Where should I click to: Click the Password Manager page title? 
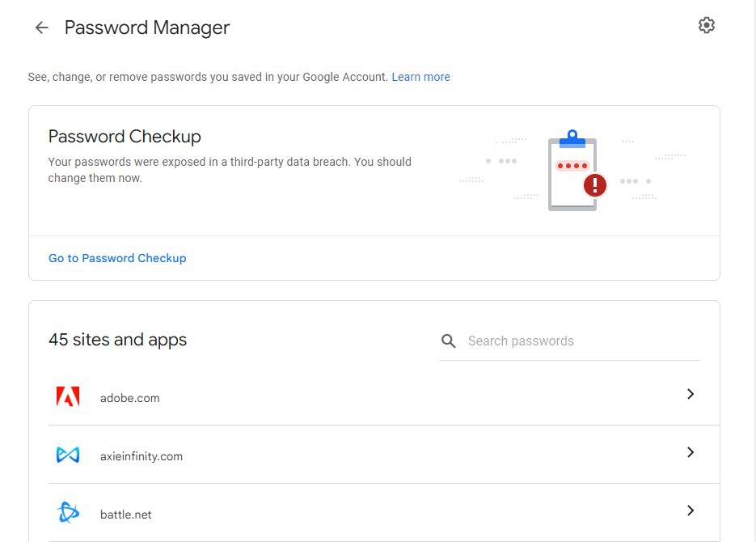tap(147, 28)
